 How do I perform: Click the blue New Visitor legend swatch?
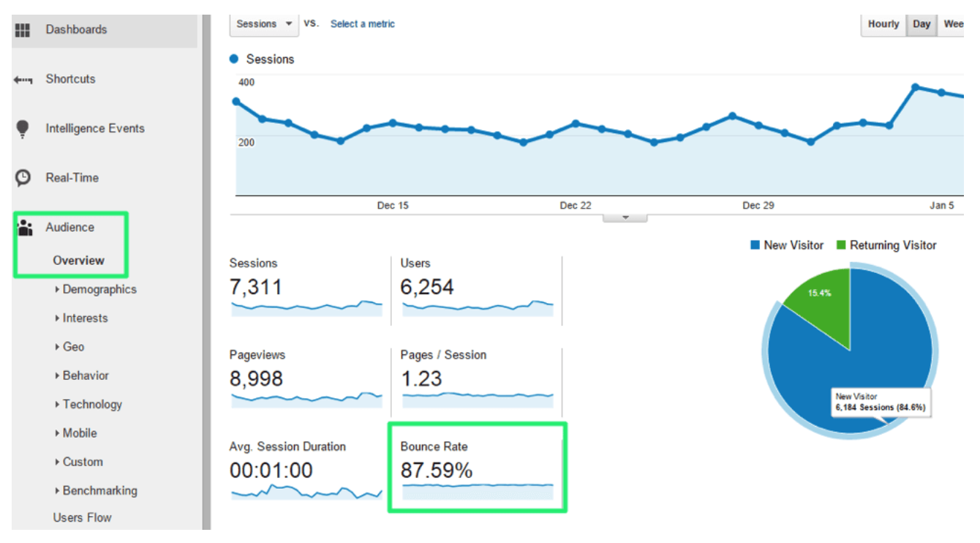pos(755,246)
